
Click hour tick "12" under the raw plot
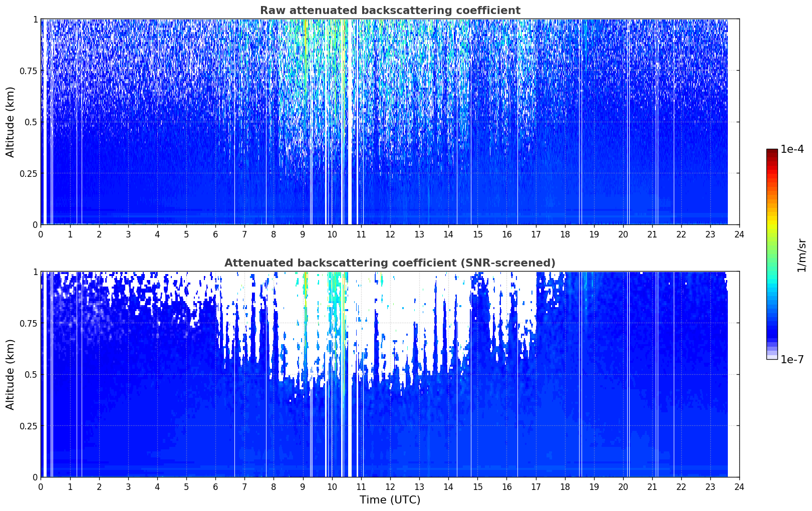(390, 234)
